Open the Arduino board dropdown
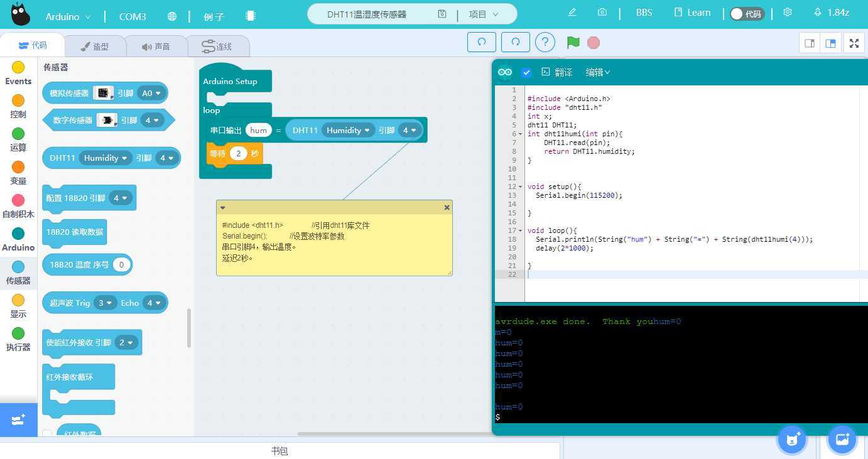 (x=68, y=17)
